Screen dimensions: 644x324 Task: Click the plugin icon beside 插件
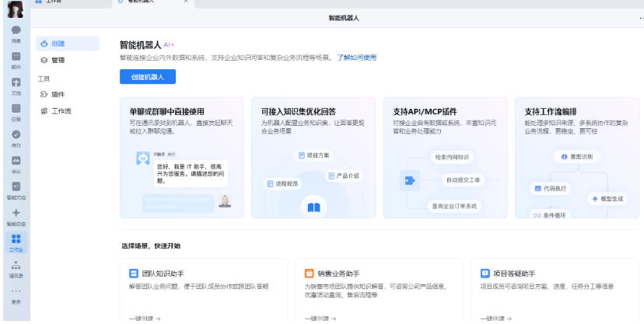tap(44, 94)
